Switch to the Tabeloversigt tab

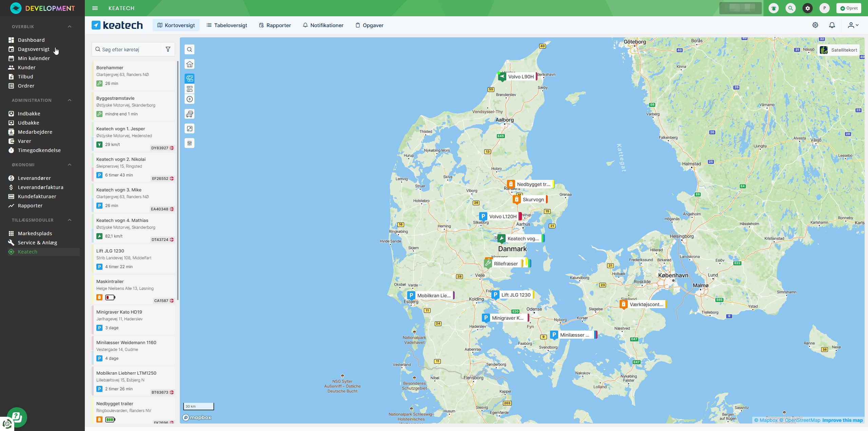227,25
